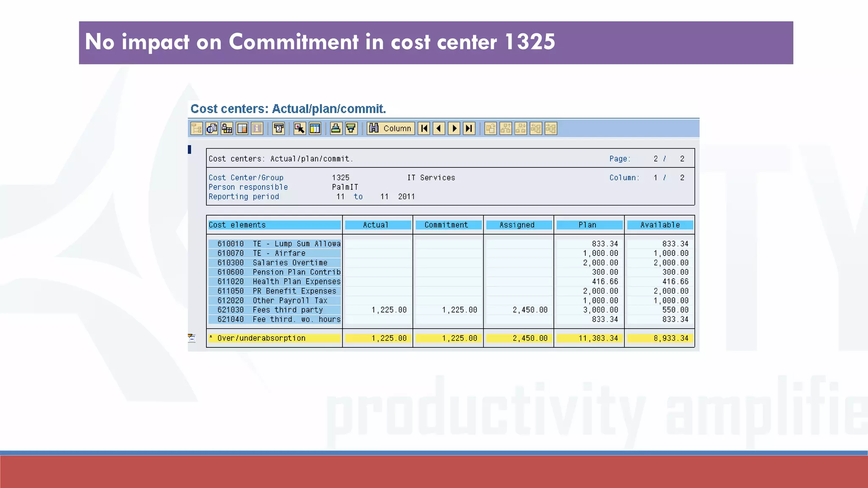Image resolution: width=868 pixels, height=488 pixels.
Task: Click the sort ascending pyramid icon
Action: [336, 128]
